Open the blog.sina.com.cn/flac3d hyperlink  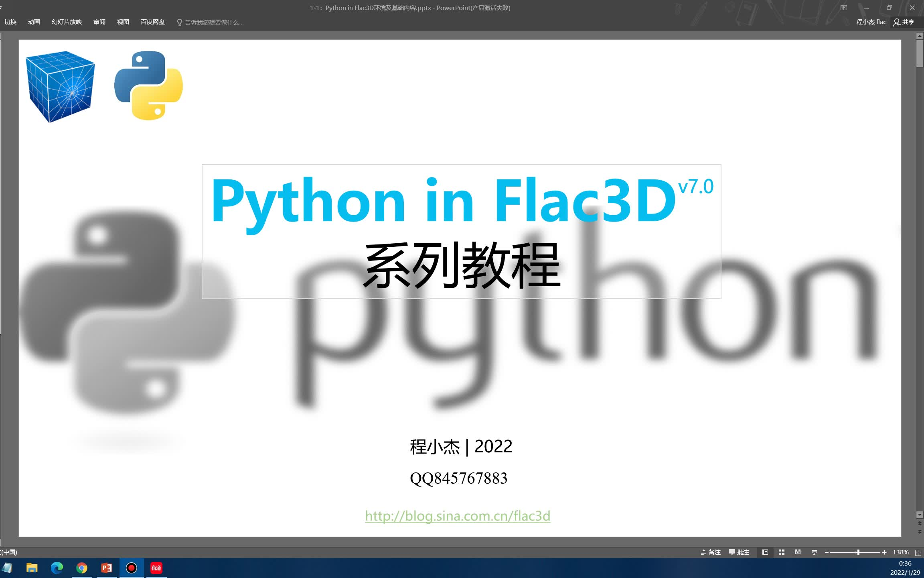[457, 516]
